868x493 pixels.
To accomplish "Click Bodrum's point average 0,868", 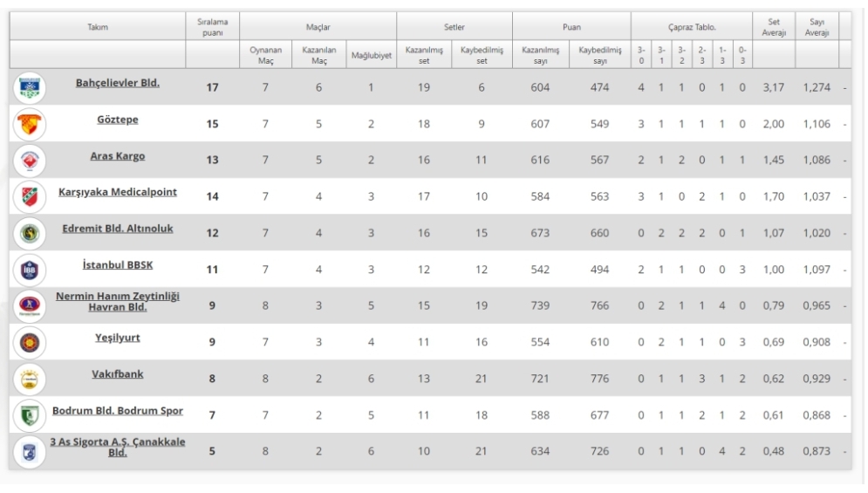I will (x=817, y=415).
